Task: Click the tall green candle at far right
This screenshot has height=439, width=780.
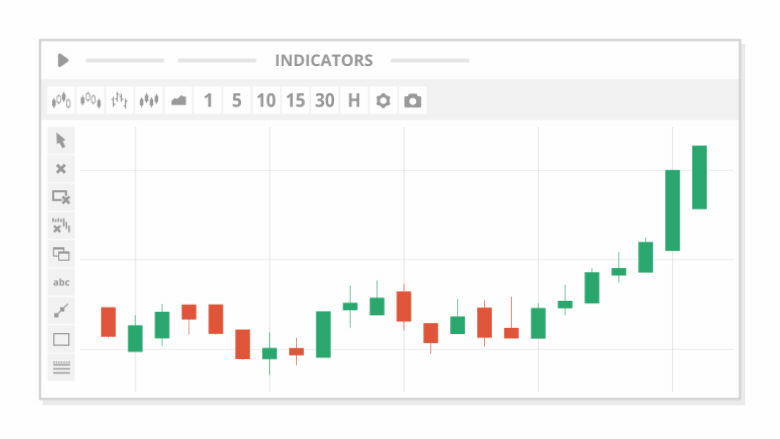Action: [x=699, y=177]
